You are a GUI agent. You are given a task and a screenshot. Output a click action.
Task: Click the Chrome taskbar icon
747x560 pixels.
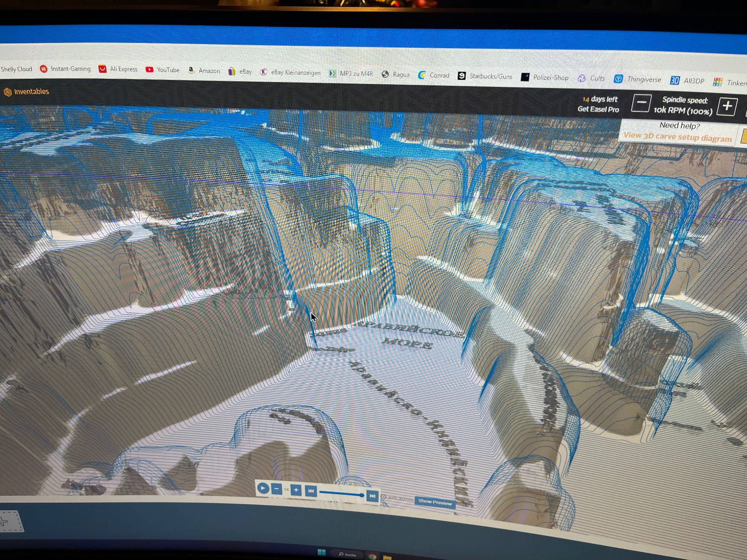[372, 557]
